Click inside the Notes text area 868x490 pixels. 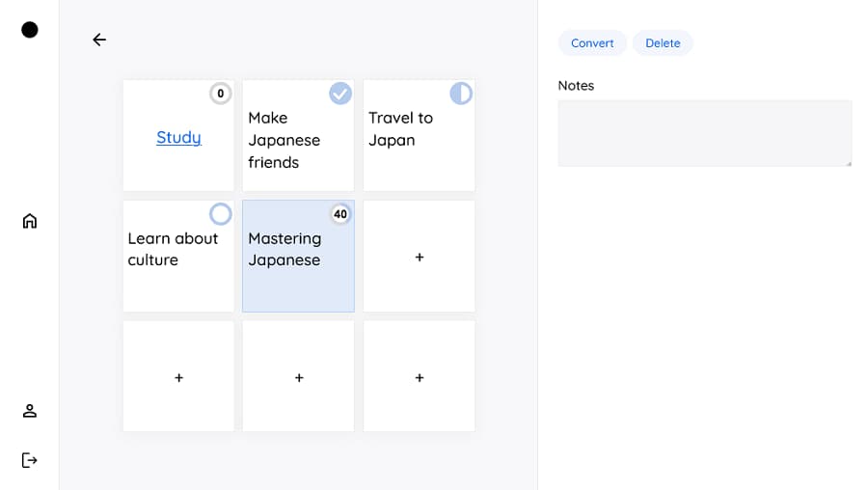[x=704, y=133]
